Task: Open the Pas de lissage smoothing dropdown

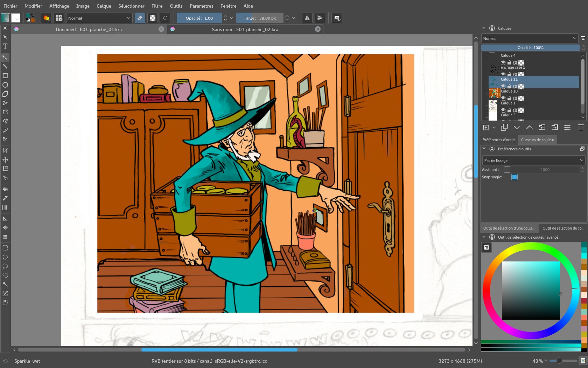Action: pyautogui.click(x=533, y=161)
